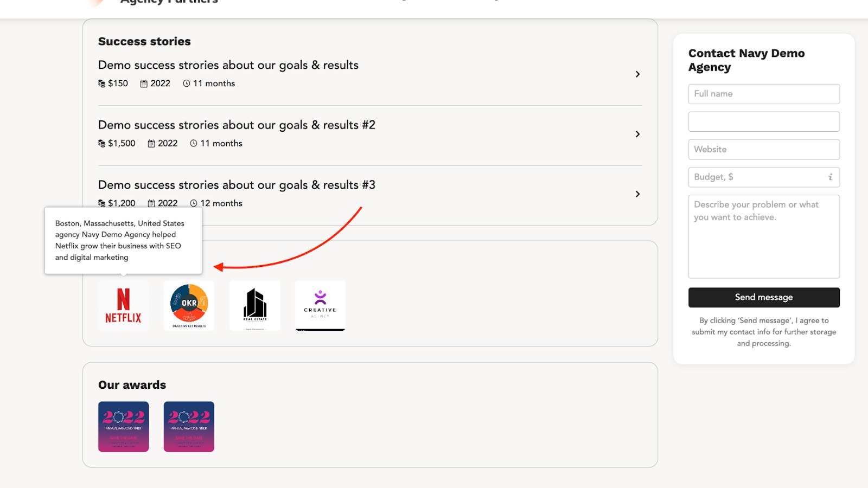Open the second 2022 award thumbnail

click(189, 427)
